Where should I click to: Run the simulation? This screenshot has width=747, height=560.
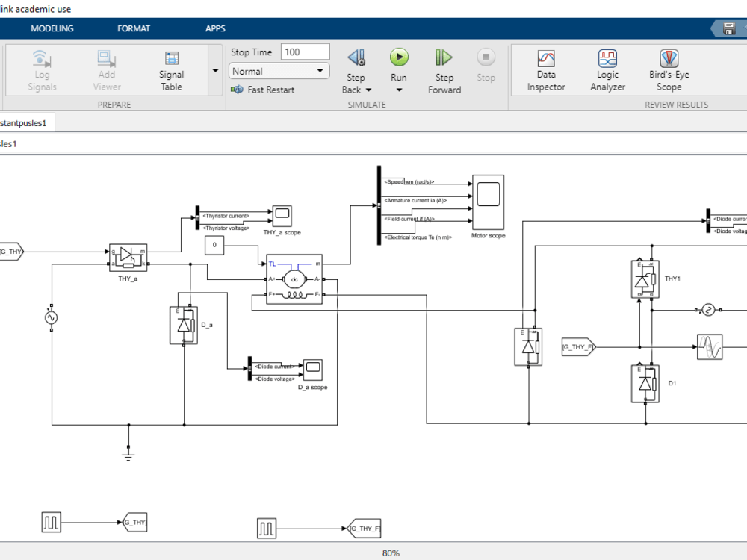(398, 57)
